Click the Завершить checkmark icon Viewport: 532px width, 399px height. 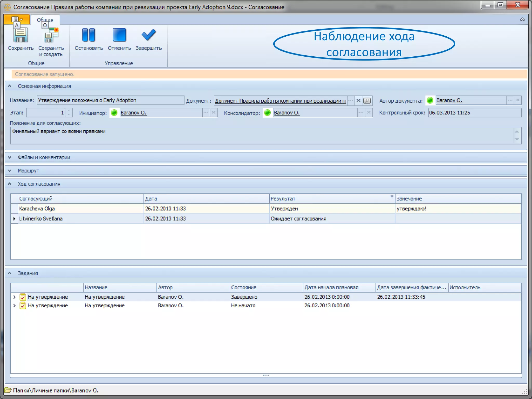tap(148, 35)
